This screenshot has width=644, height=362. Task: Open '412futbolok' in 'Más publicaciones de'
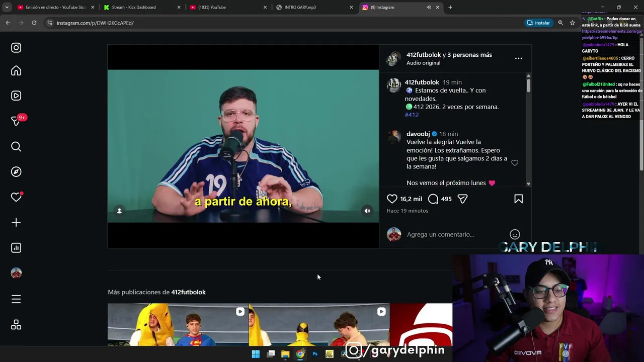(x=188, y=292)
